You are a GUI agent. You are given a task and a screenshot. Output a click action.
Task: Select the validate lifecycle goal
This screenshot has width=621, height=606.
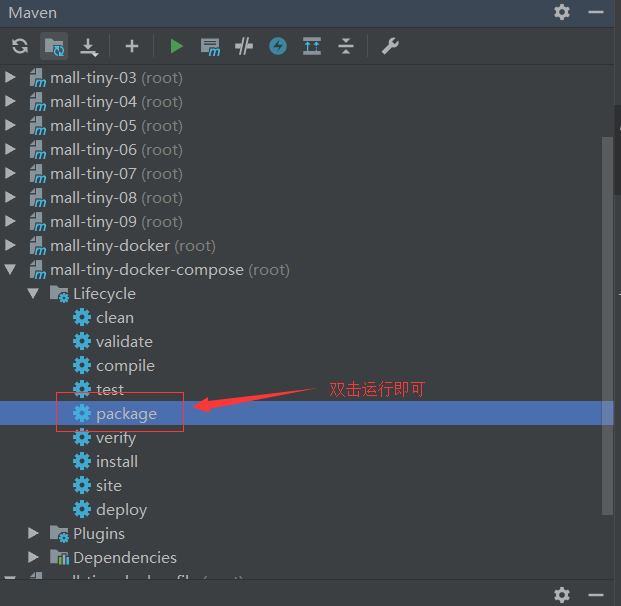click(x=124, y=341)
